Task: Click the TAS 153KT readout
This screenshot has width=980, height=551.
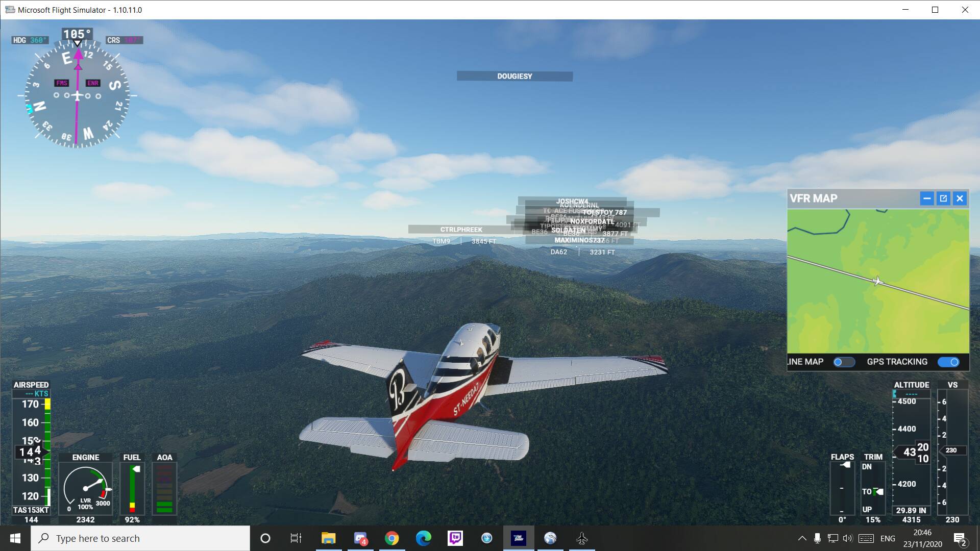Action: point(31,510)
